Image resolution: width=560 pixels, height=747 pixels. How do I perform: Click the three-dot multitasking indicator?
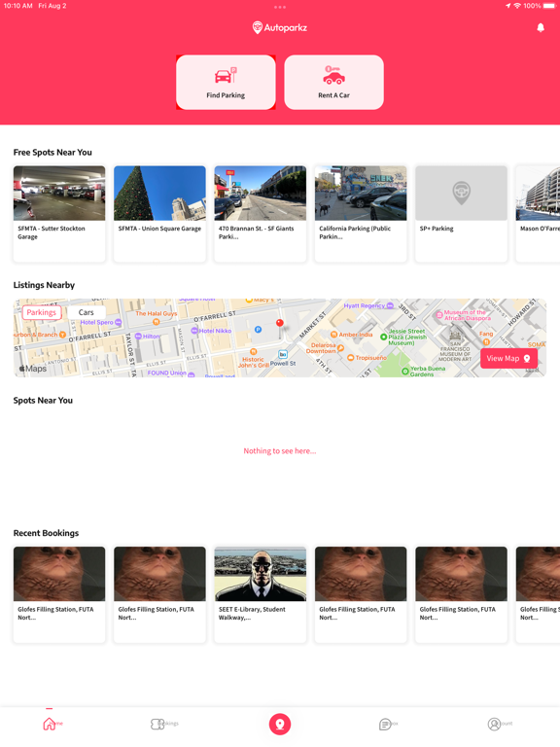[x=280, y=7]
